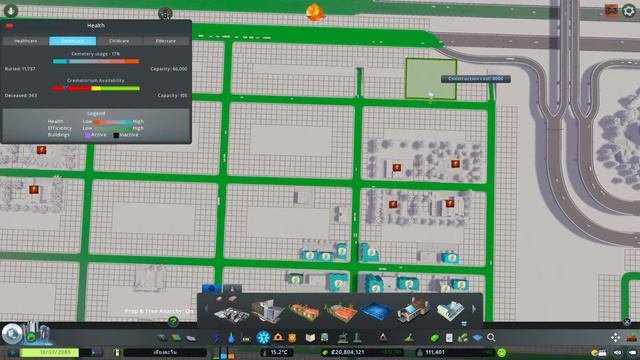The height and width of the screenshot is (360, 640).
Task: Select the Deathcare tab
Action: [x=73, y=41]
